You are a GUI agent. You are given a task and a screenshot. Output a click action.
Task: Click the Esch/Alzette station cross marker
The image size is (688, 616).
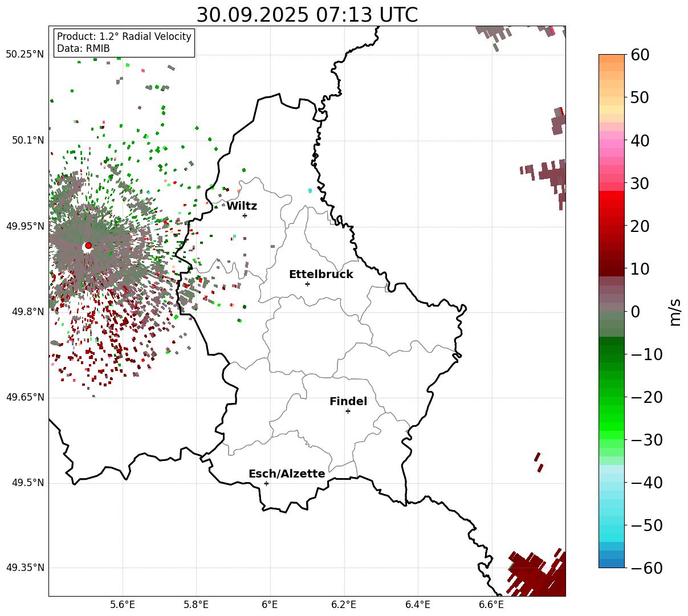click(x=266, y=483)
